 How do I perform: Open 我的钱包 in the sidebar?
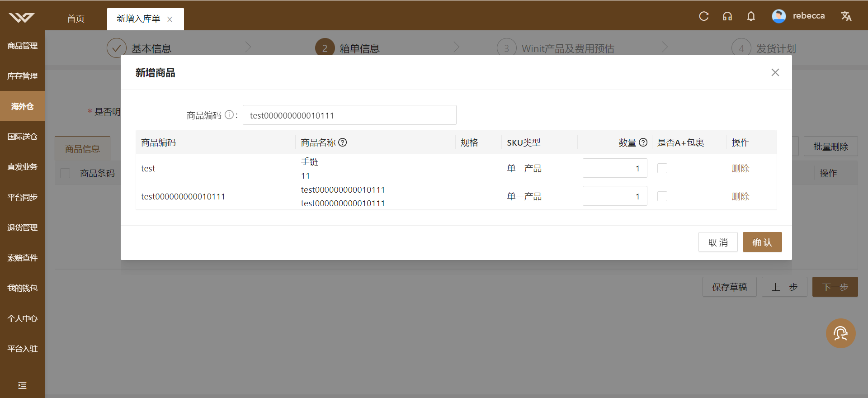22,288
